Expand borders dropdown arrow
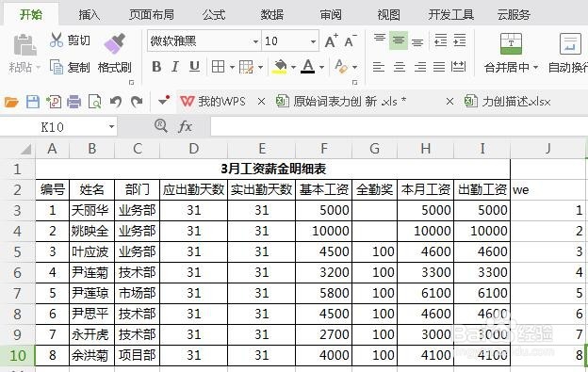This screenshot has height=372, width=588. tap(232, 68)
